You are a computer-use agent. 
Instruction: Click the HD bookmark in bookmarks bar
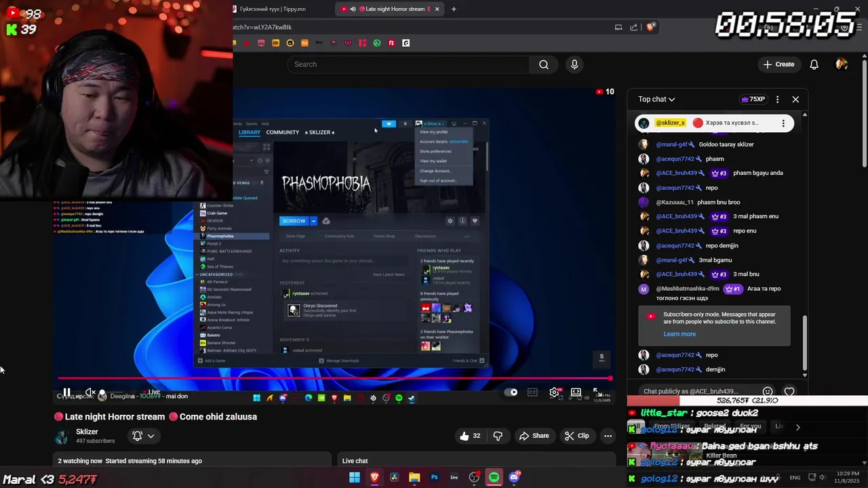[275, 43]
